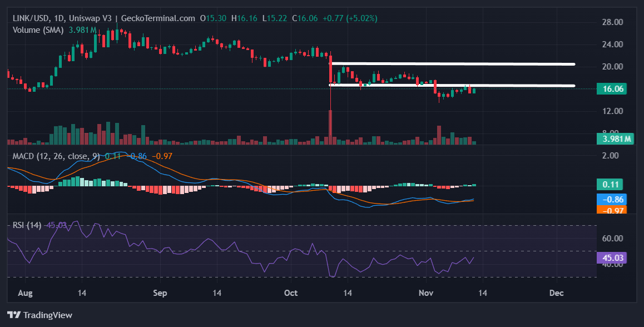Click the orange signal line tag −0.97
Screen dimensions: 644x327
(612, 210)
